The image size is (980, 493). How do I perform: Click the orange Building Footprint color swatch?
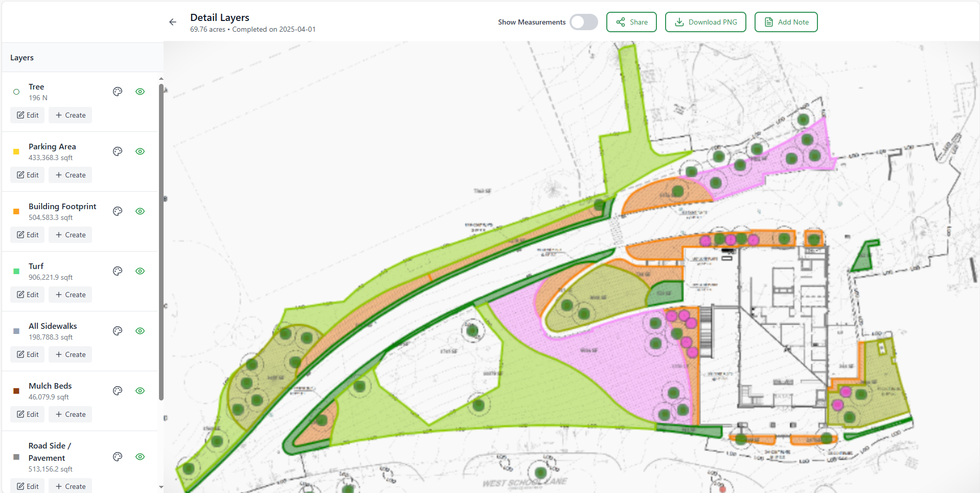click(x=16, y=211)
